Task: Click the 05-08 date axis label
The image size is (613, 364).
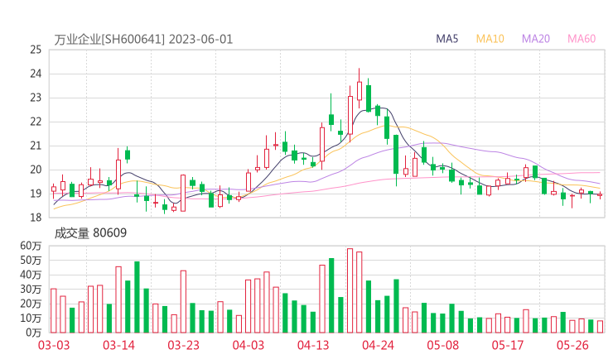Action: pos(442,345)
